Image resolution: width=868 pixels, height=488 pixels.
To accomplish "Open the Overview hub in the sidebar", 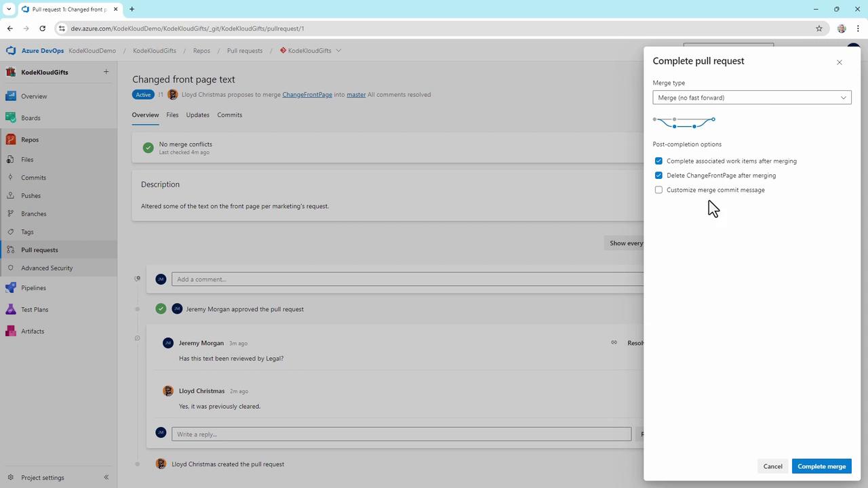I will pyautogui.click(x=34, y=96).
